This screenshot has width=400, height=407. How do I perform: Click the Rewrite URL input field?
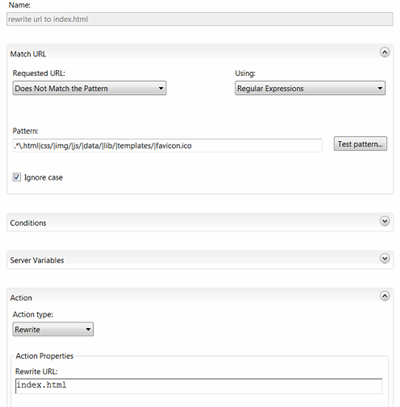pyautogui.click(x=199, y=386)
